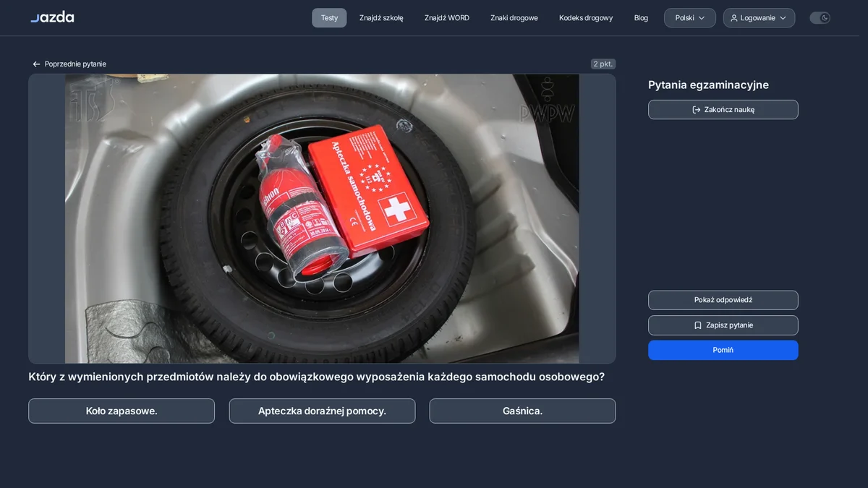868x488 pixels.
Task: Click the 2 pkt. points badge
Action: point(603,64)
